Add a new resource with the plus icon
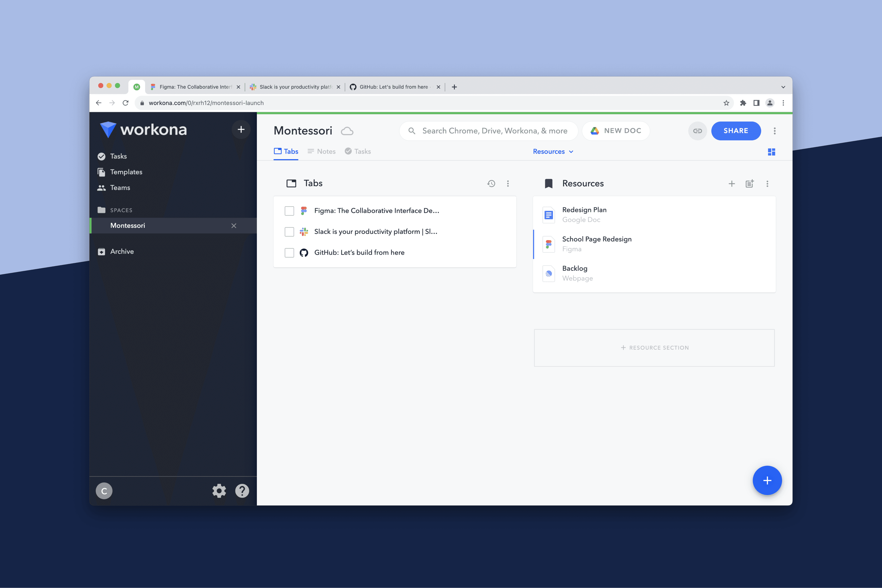 pos(732,184)
